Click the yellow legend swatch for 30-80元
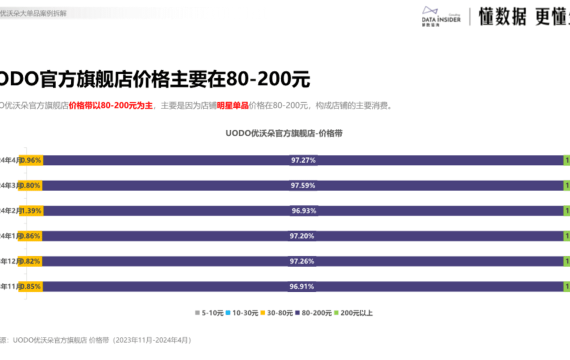The image size is (570, 360). [x=263, y=313]
